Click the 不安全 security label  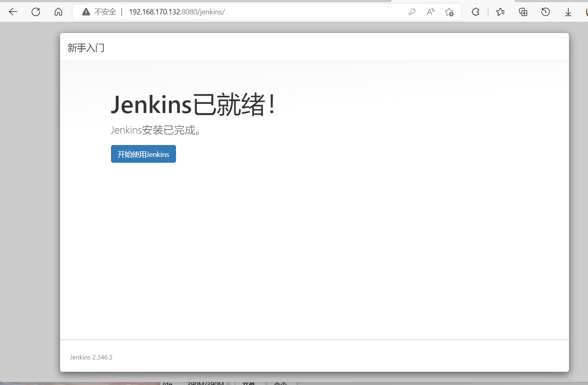pos(105,12)
